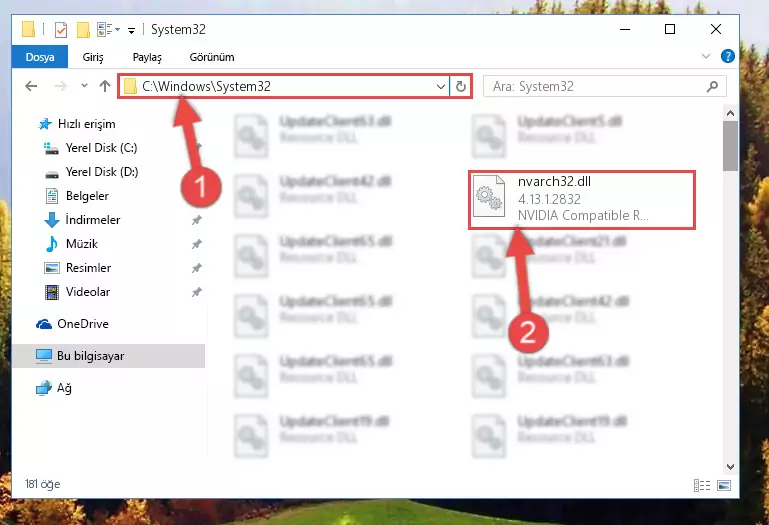
Task: Switch to large icons view layout
Action: (724, 485)
